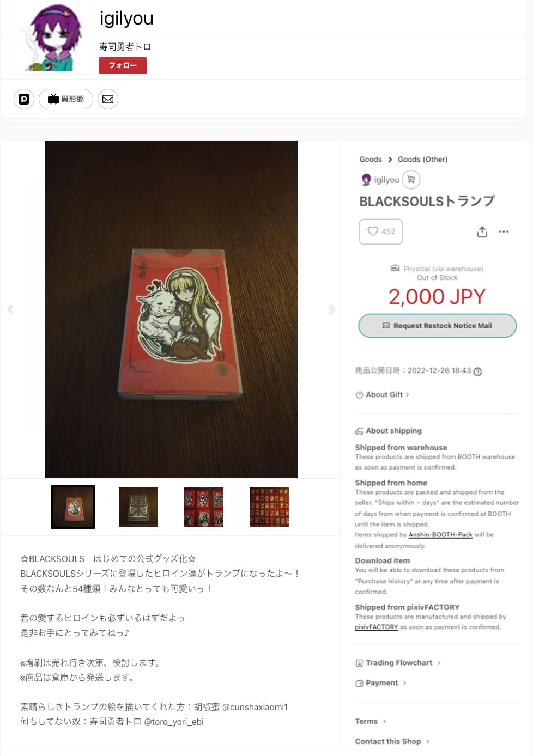Select the card back design thumbnail
Image resolution: width=533 pixels, height=756 pixels.
pos(138,507)
